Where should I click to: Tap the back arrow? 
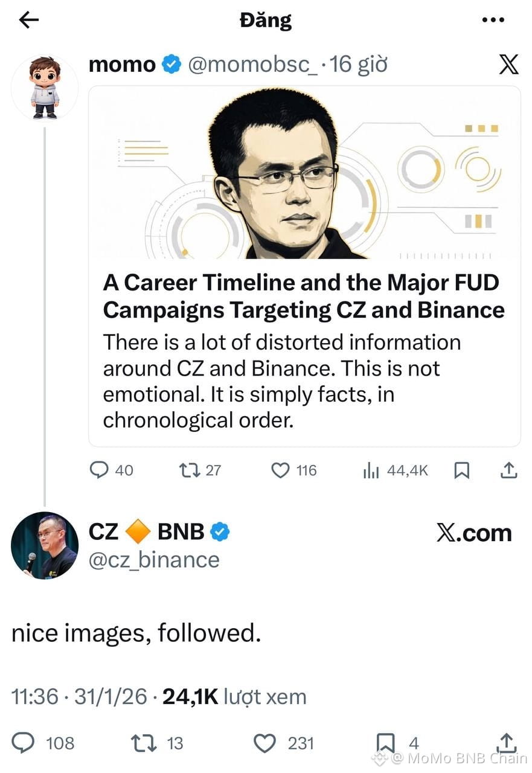(28, 21)
